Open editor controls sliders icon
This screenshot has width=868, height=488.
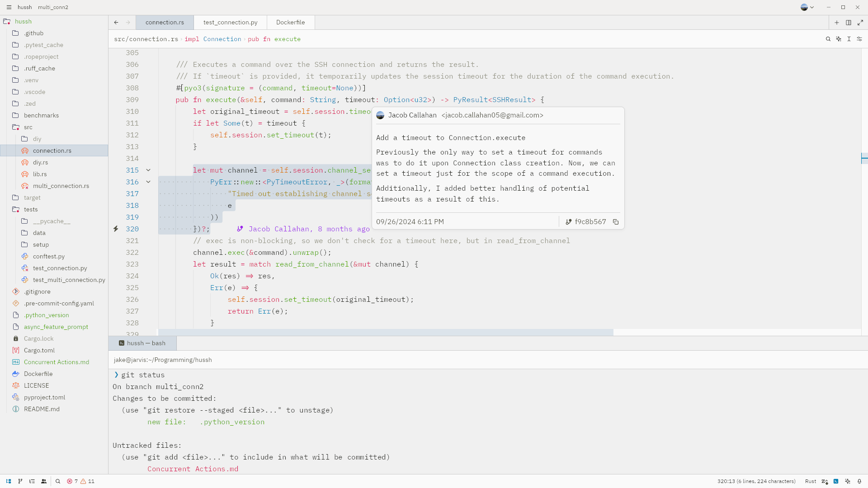(859, 39)
